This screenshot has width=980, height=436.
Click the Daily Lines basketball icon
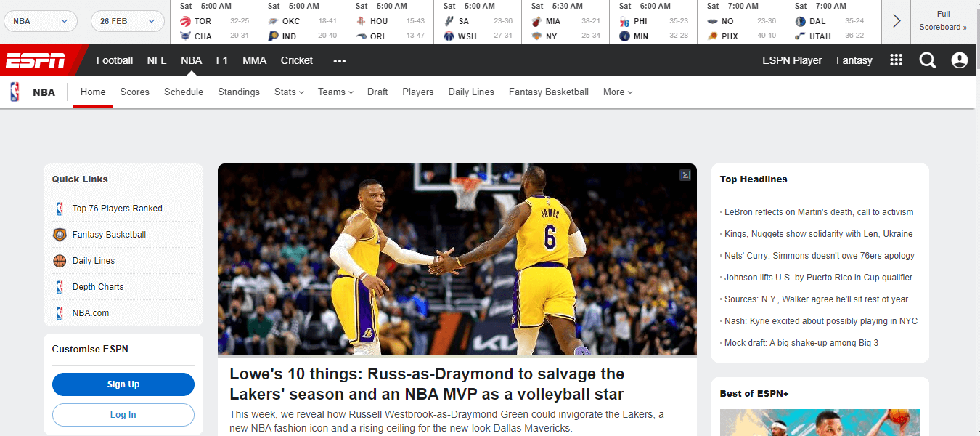pos(60,261)
